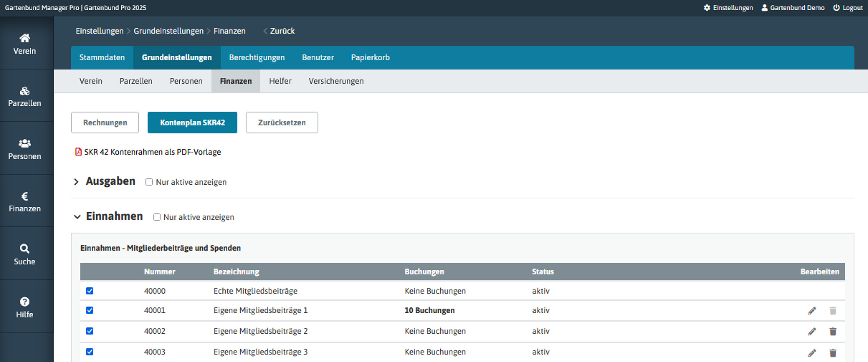This screenshot has height=362, width=868.
Task: Toggle Nur aktive anzeigen for Einnahmen
Action: [x=157, y=217]
